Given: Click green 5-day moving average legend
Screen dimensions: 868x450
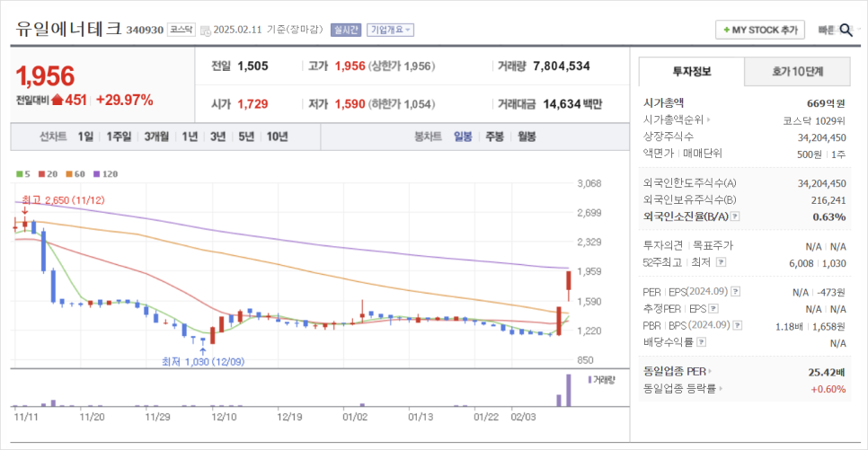Looking at the screenshot, I should pos(23,173).
